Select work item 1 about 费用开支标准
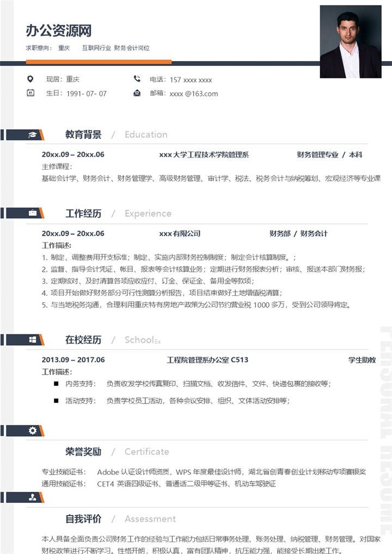392x554 pixels. [169, 257]
